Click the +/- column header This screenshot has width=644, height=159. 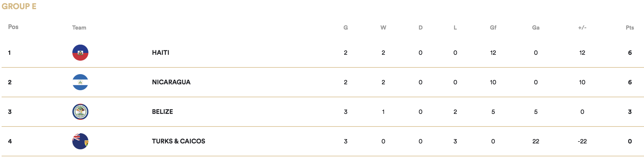(x=582, y=28)
